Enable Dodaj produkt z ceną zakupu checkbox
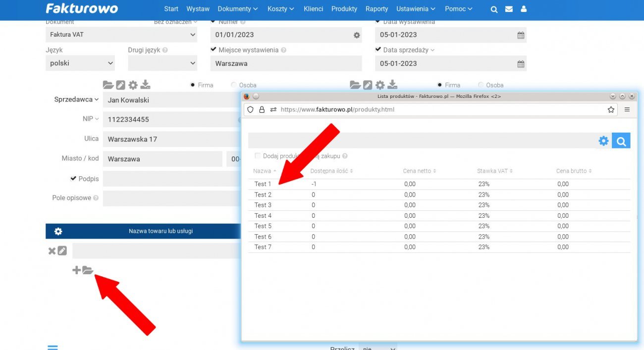 coord(258,156)
